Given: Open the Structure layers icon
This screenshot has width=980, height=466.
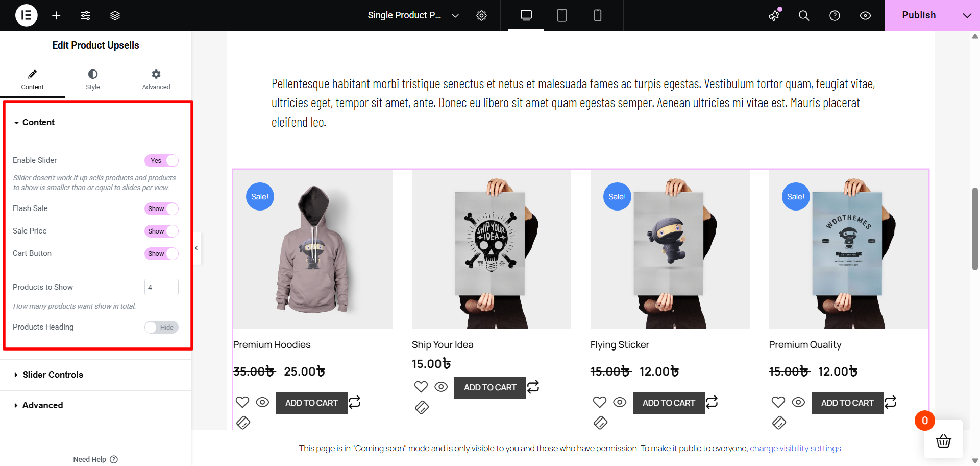Looking at the screenshot, I should coord(115,15).
